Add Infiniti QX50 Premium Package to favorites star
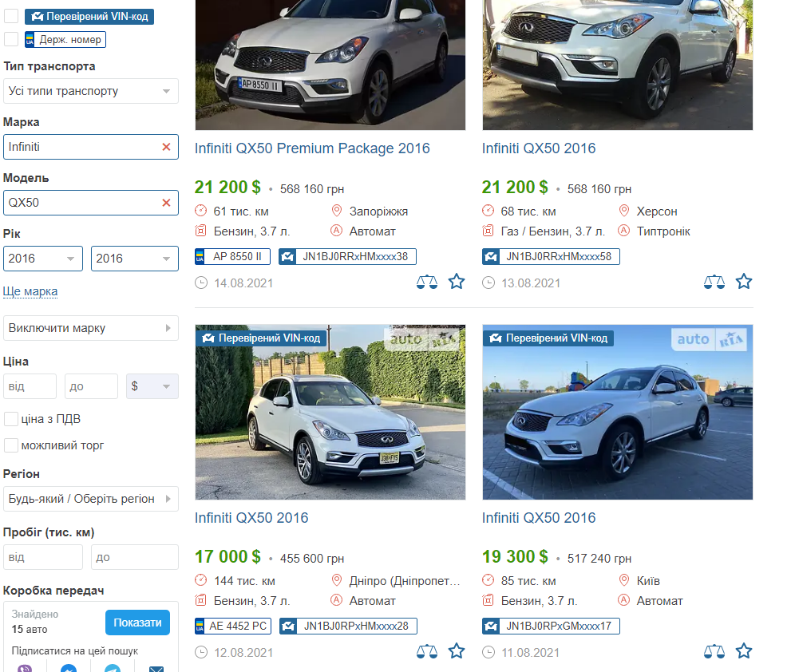The width and height of the screenshot is (795, 672). [x=456, y=282]
